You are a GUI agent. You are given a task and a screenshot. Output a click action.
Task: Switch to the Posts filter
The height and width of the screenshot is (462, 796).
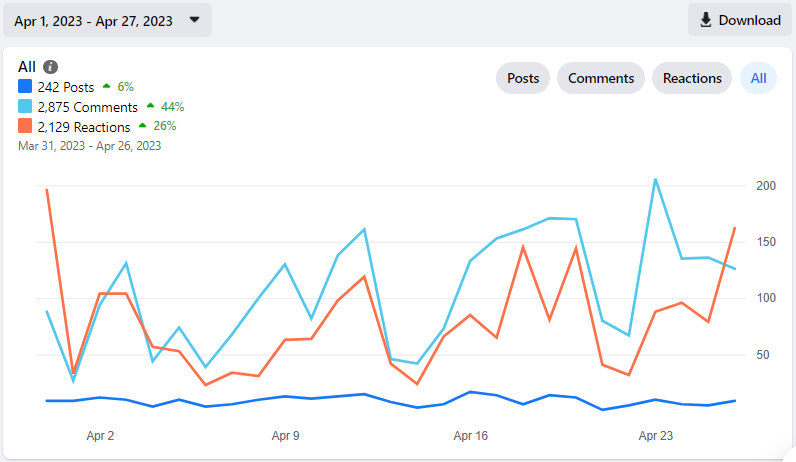point(523,78)
